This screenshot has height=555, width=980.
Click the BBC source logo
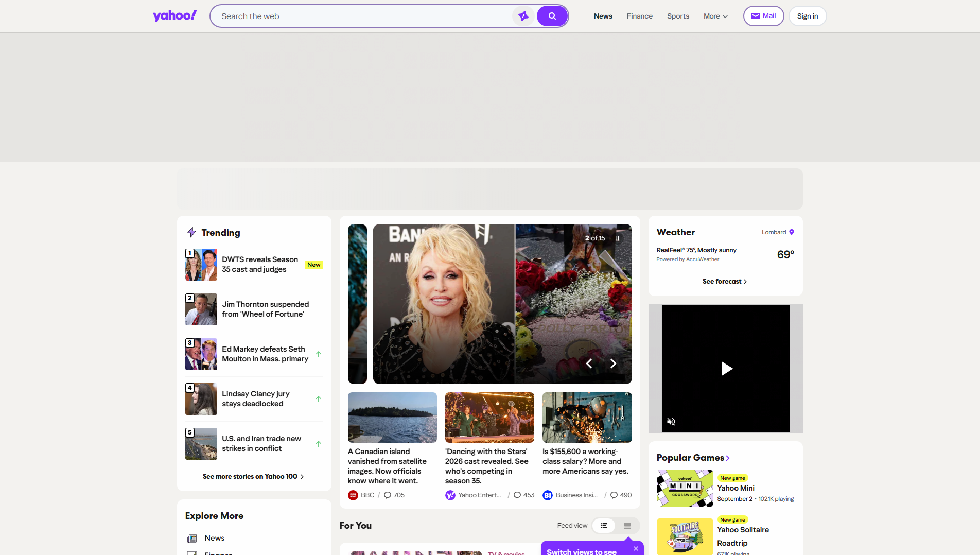[353, 495]
